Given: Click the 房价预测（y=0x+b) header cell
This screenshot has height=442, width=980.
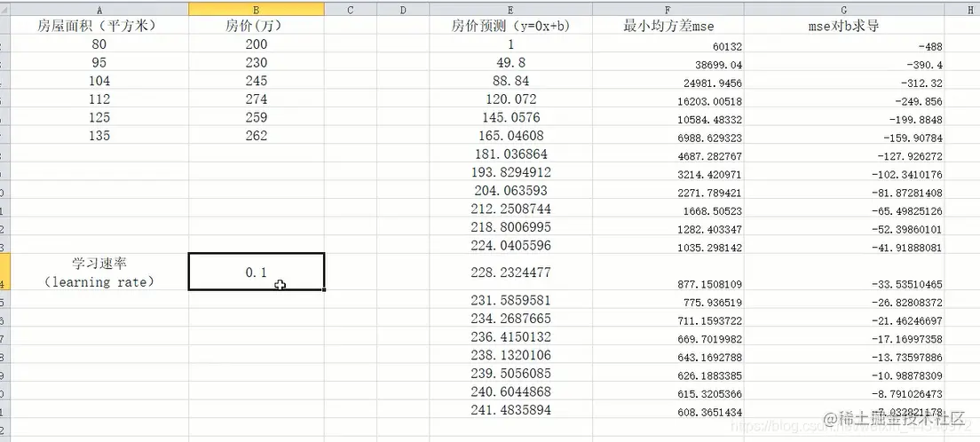Looking at the screenshot, I should (510, 26).
